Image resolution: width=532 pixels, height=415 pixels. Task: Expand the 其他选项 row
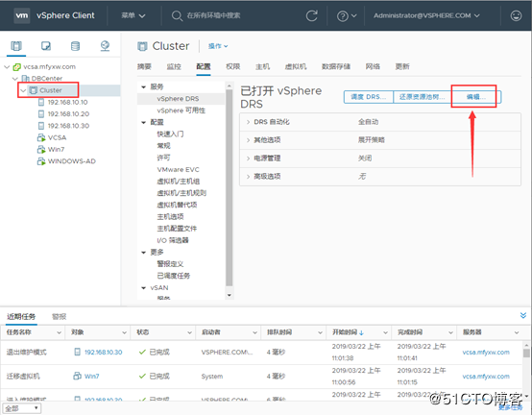[x=248, y=140]
